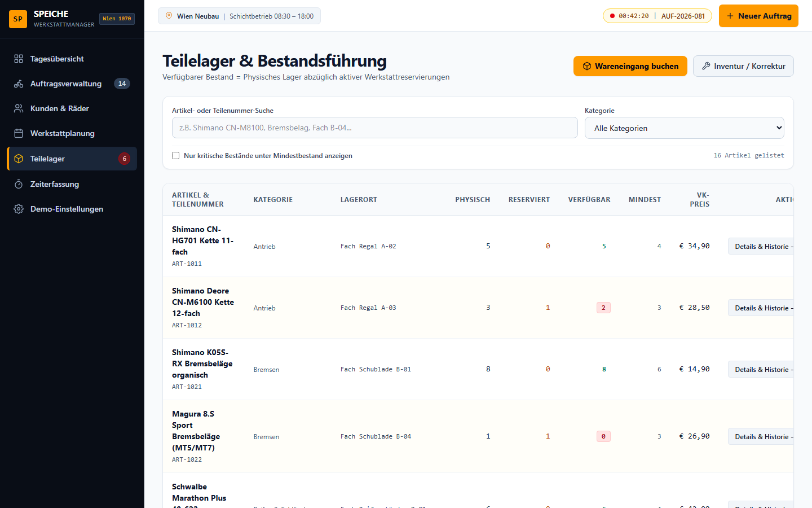The height and width of the screenshot is (508, 812).
Task: Click the wrench icon in Inventur / Korrektur
Action: click(706, 66)
